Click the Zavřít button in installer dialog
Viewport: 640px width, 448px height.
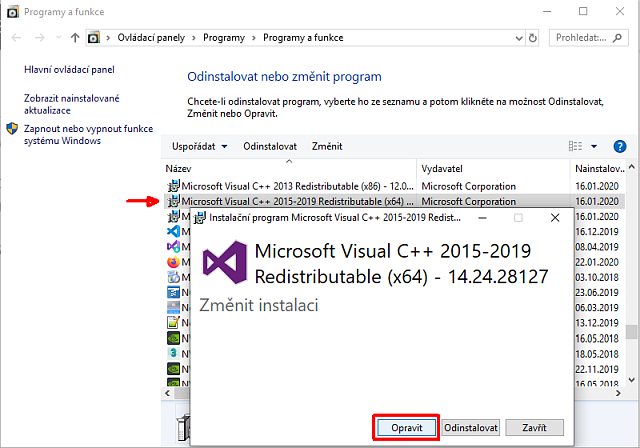coord(534,428)
